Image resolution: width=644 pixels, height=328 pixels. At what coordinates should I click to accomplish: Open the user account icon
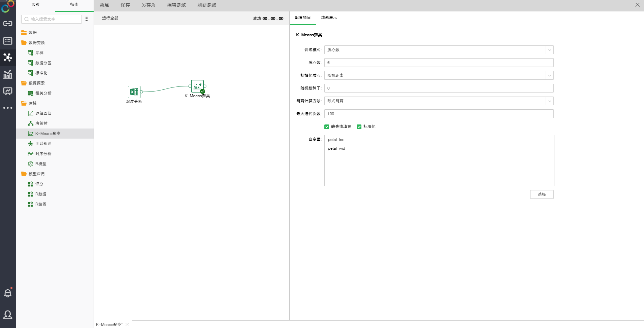click(8, 315)
